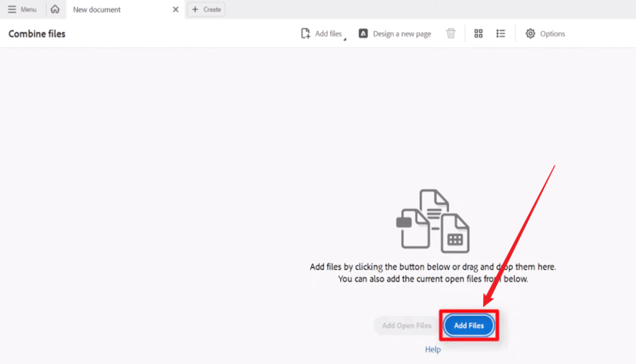This screenshot has width=636, height=364.
Task: Open the Help link
Action: pos(433,349)
